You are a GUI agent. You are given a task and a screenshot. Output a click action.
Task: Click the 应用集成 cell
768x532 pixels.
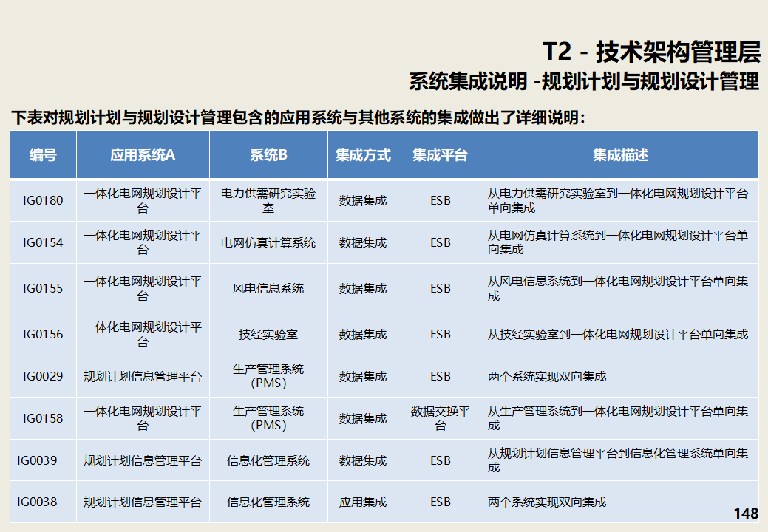(x=363, y=502)
